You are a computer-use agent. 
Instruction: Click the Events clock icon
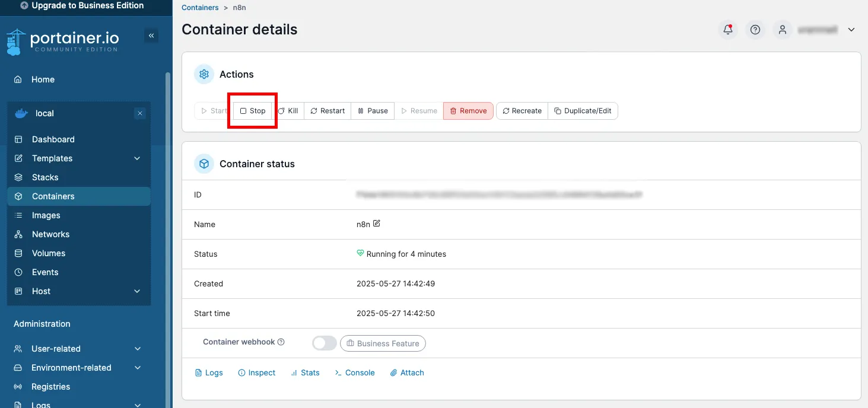(18, 272)
